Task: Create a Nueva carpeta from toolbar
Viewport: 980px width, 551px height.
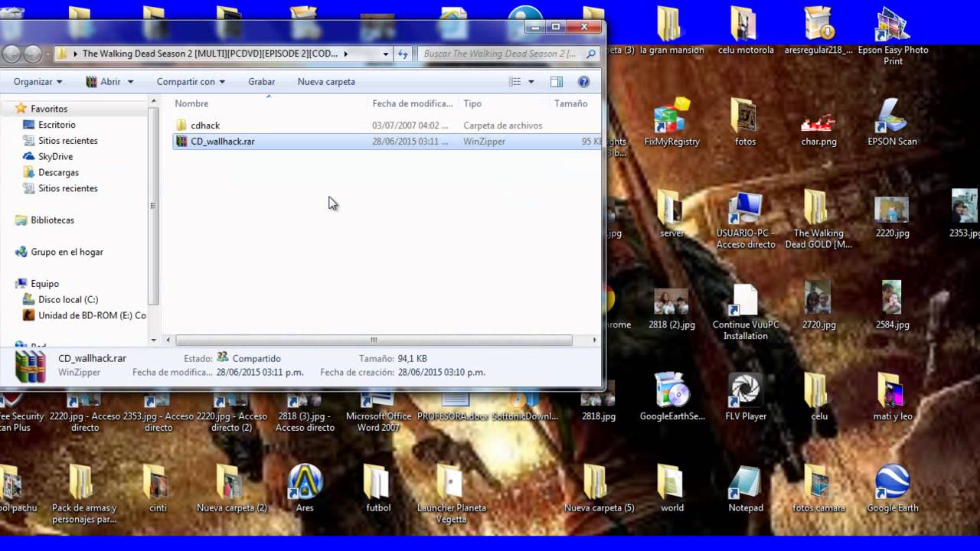Action: (x=326, y=82)
